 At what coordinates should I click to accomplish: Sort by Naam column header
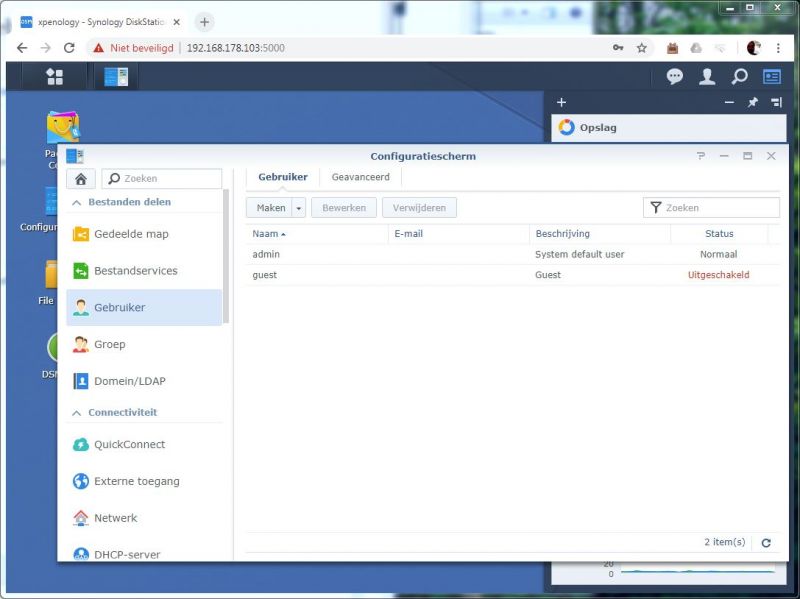pos(316,234)
